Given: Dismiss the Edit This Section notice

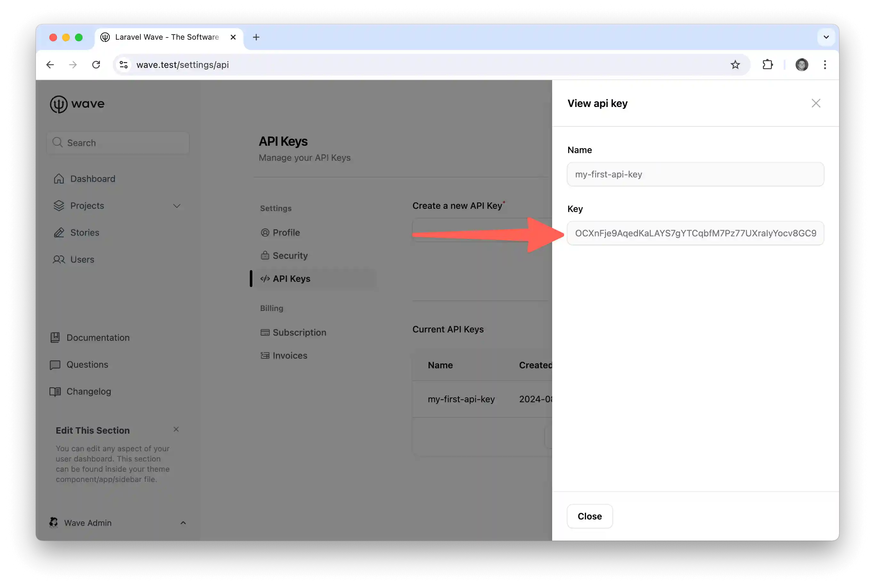Looking at the screenshot, I should coord(176,429).
